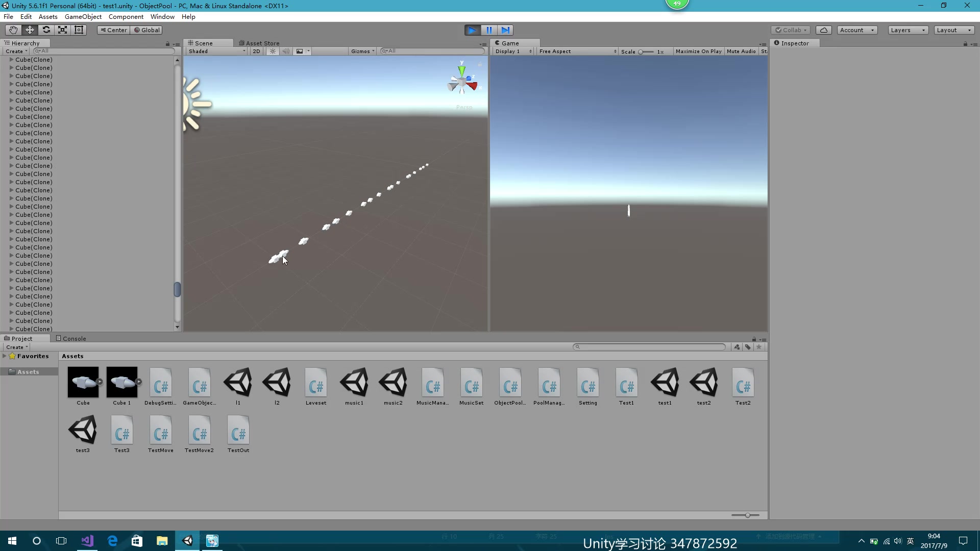Toggle Mute Audio in the Game view

(x=741, y=51)
